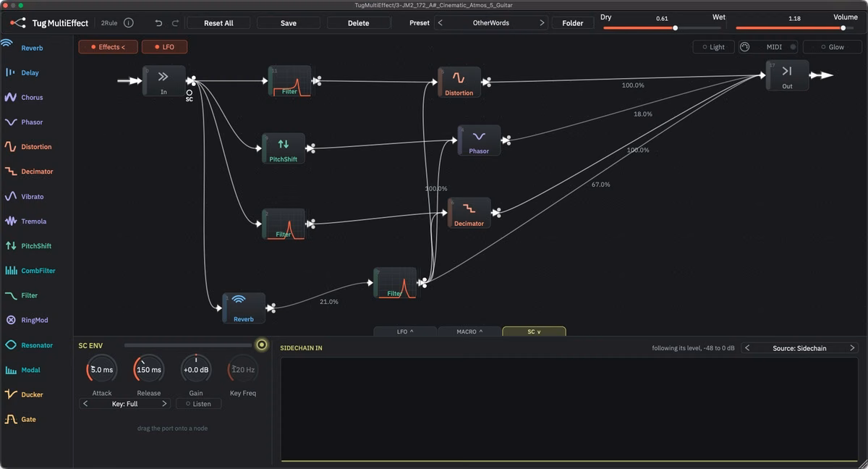Select the Out node on the canvas
Viewport: 868px width, 469px height.
[787, 76]
